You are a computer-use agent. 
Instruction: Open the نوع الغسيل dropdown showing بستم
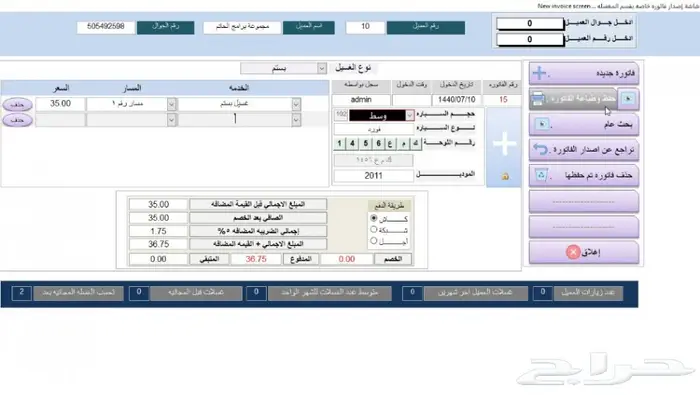[x=321, y=68]
